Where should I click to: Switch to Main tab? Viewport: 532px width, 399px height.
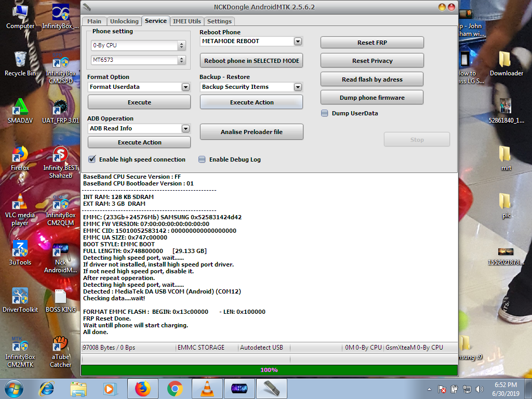[94, 21]
